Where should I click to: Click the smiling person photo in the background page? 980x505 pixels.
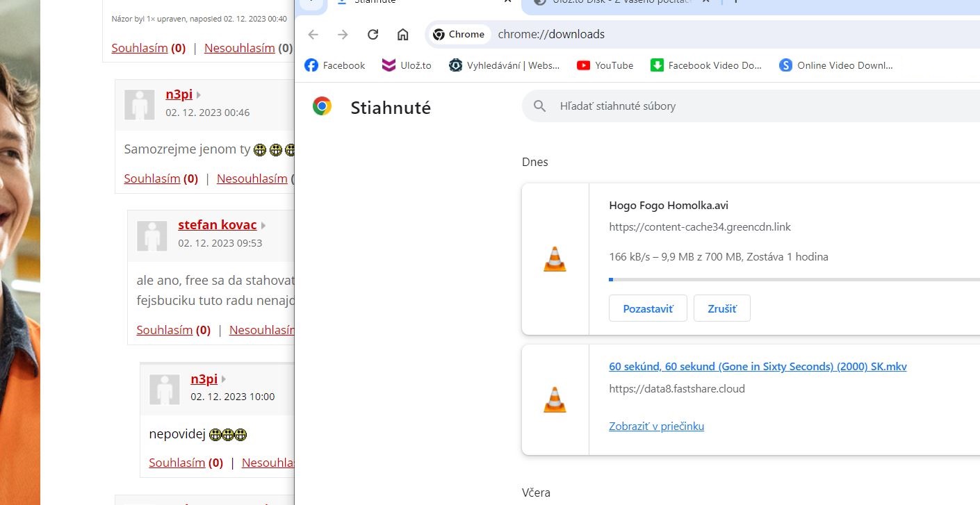click(20, 252)
